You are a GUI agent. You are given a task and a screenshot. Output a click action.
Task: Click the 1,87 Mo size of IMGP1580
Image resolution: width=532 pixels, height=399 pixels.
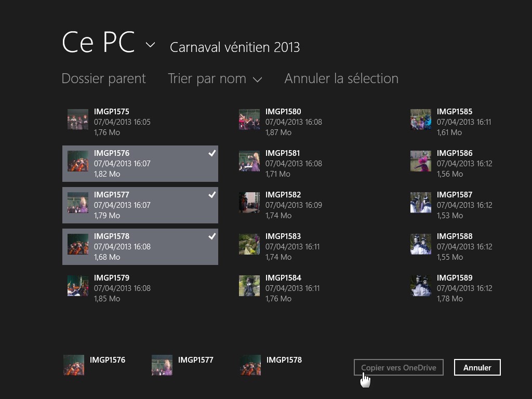pyautogui.click(x=278, y=132)
